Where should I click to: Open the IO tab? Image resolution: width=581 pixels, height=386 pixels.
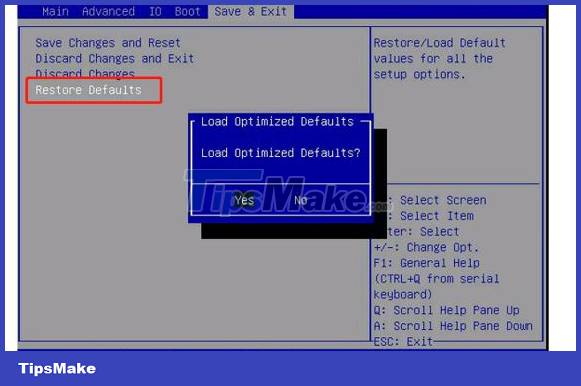(x=155, y=11)
